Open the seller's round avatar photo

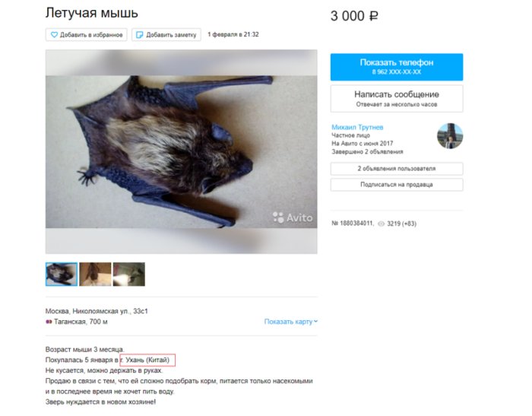(450, 136)
